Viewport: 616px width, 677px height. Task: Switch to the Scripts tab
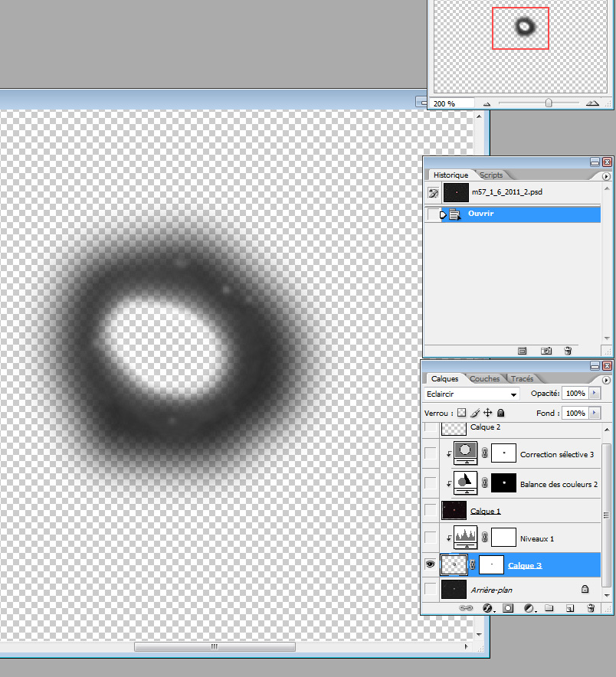pos(491,175)
